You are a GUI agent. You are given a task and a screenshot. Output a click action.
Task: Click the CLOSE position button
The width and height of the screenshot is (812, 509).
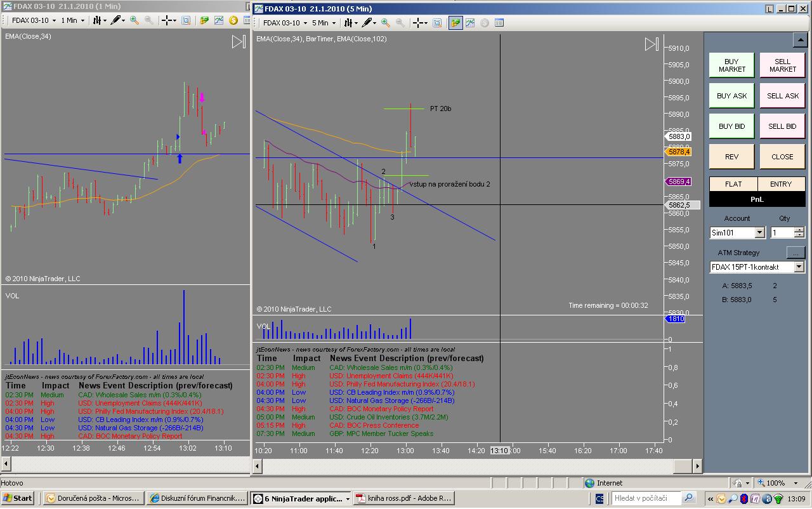(x=783, y=157)
